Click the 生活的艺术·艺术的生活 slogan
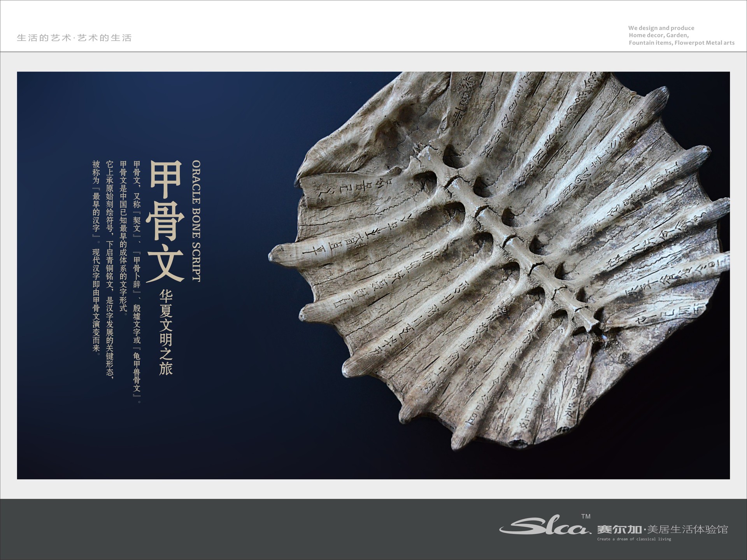This screenshot has width=747, height=560. 75,38
